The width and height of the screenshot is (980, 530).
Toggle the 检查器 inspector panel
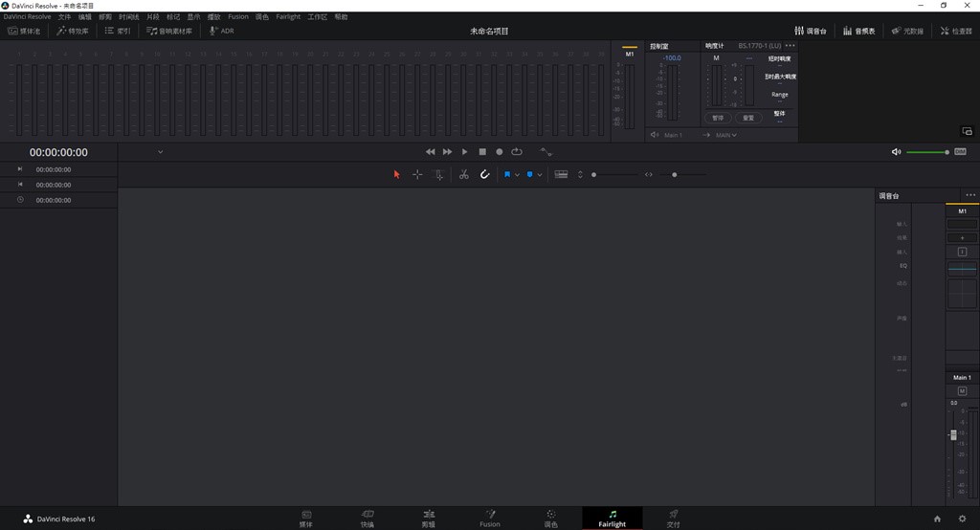pyautogui.click(x=956, y=31)
